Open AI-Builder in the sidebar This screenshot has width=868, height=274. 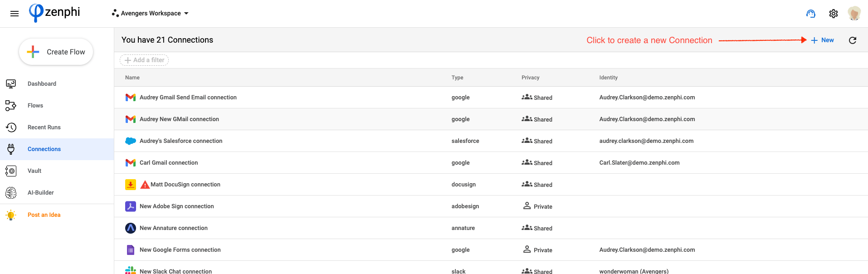click(41, 192)
